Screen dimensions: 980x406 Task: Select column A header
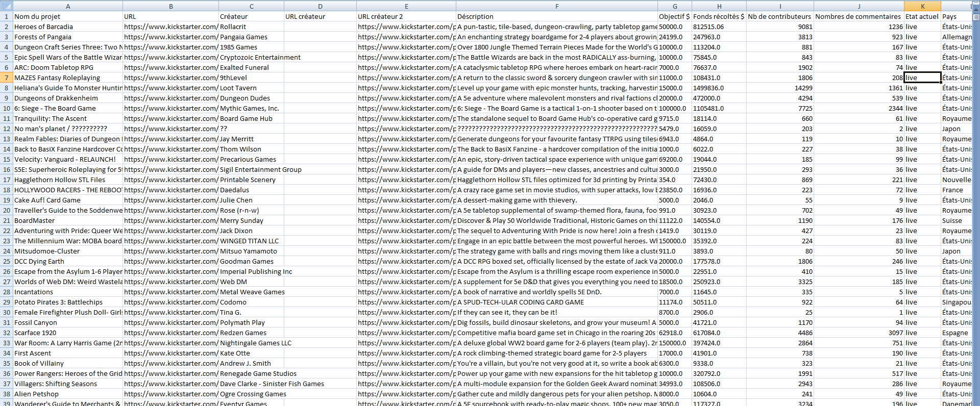tap(68, 6)
